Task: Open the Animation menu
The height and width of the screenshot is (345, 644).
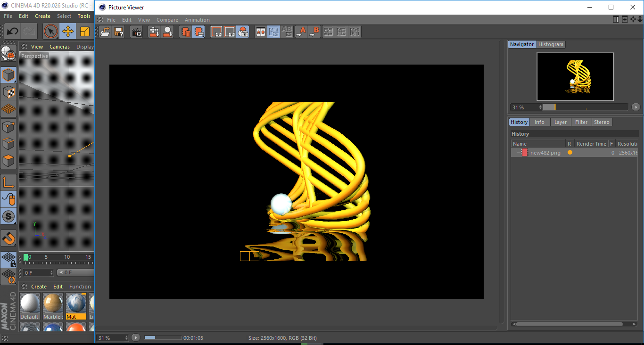Action: pyautogui.click(x=197, y=20)
